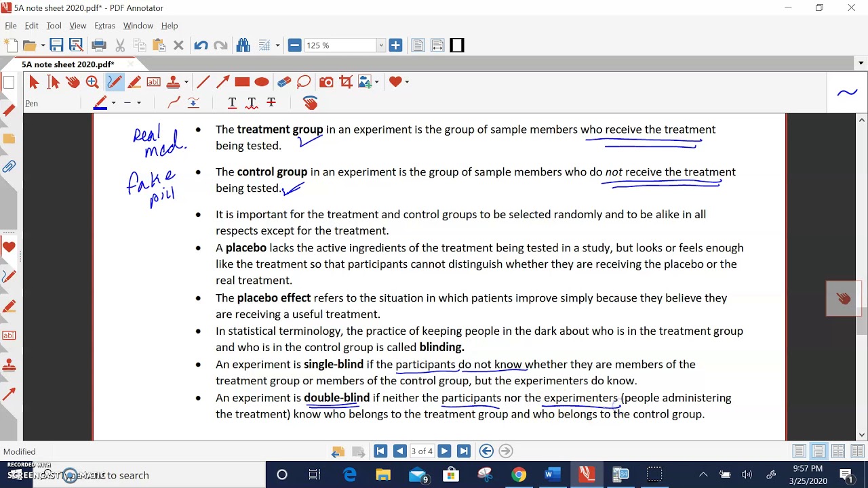This screenshot has width=868, height=488.
Task: Switch to two pages layout
Action: click(838, 451)
